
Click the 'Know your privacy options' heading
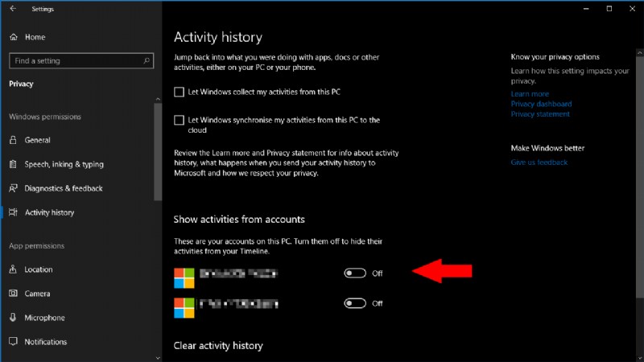point(555,56)
